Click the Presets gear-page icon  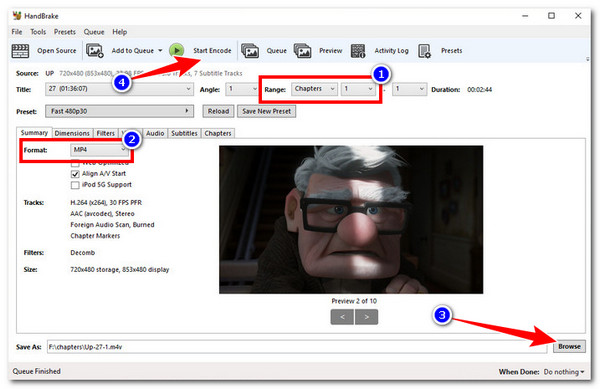pos(424,50)
